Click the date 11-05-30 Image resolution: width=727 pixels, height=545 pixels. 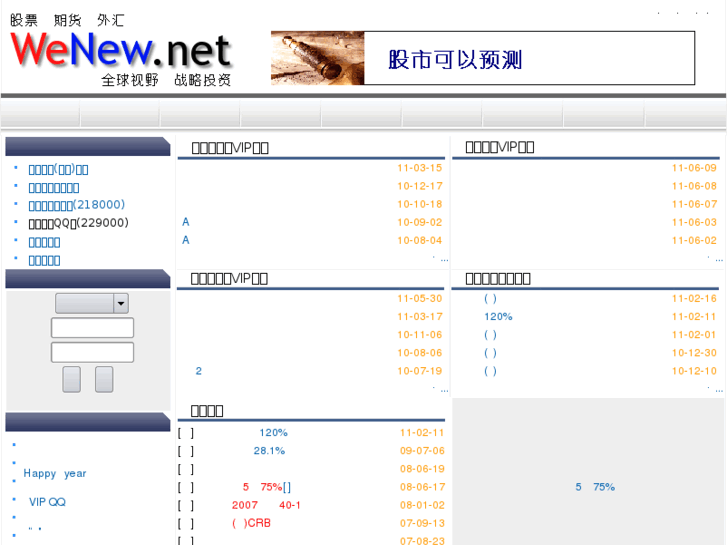click(420, 299)
